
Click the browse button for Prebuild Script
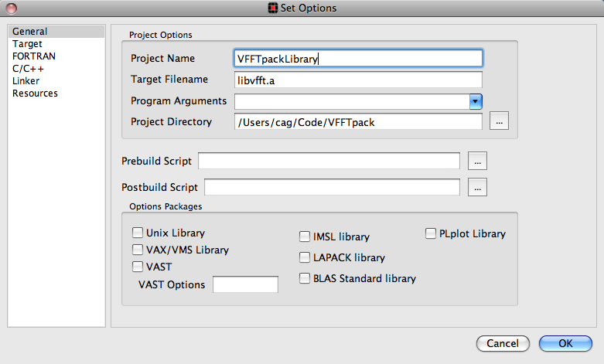[x=477, y=161]
